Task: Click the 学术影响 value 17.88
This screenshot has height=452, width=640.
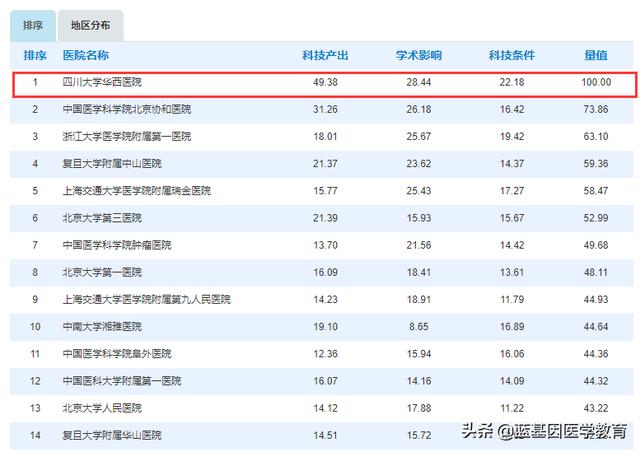Action: coord(419,408)
